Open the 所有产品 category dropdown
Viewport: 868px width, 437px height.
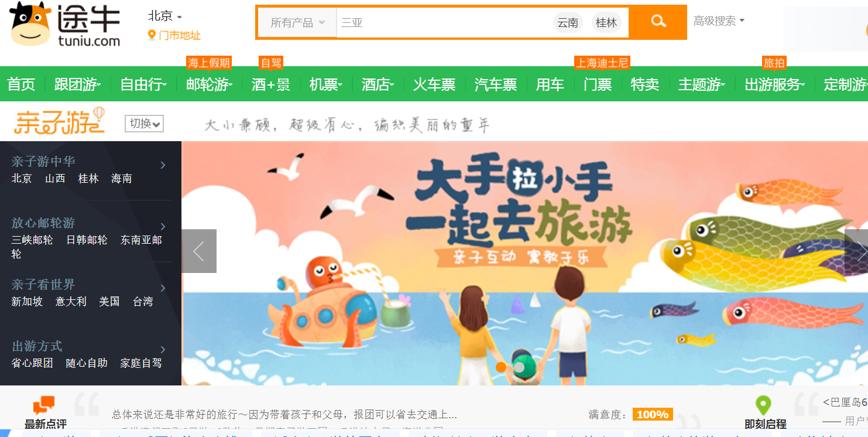click(x=297, y=23)
